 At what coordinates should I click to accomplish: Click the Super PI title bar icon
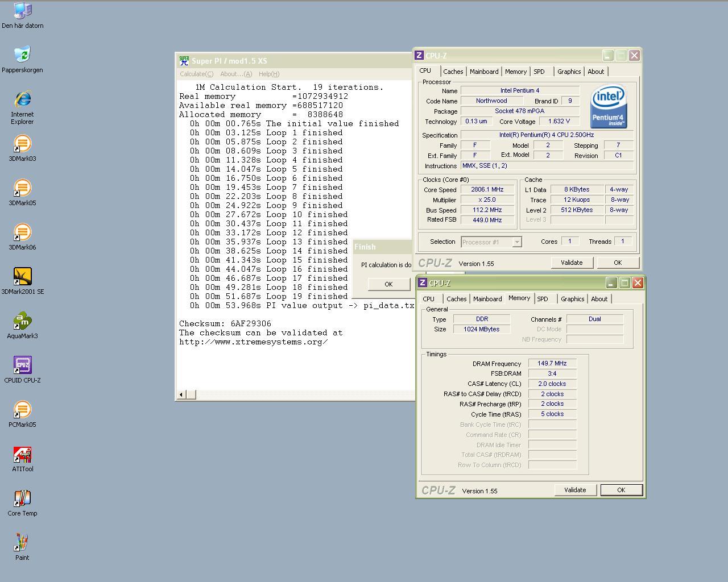(x=184, y=61)
